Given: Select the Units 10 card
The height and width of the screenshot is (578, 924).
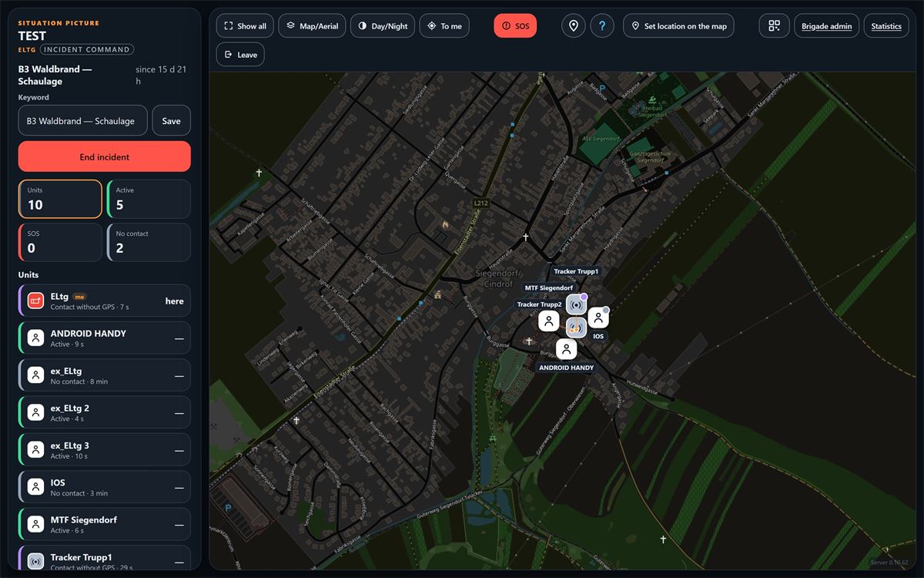Looking at the screenshot, I should point(60,199).
